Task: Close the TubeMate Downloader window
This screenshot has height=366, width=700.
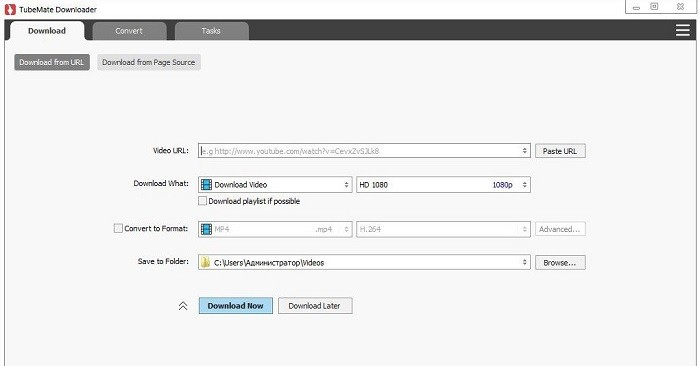Action: click(680, 6)
